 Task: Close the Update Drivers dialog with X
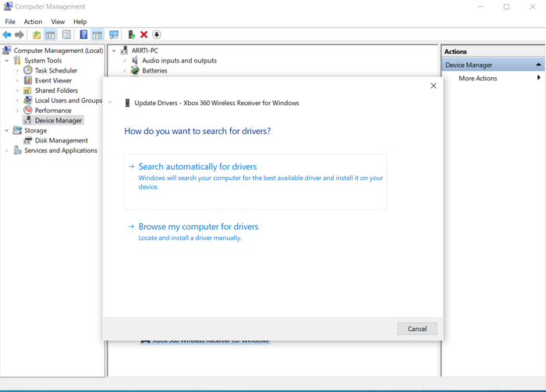tap(434, 86)
